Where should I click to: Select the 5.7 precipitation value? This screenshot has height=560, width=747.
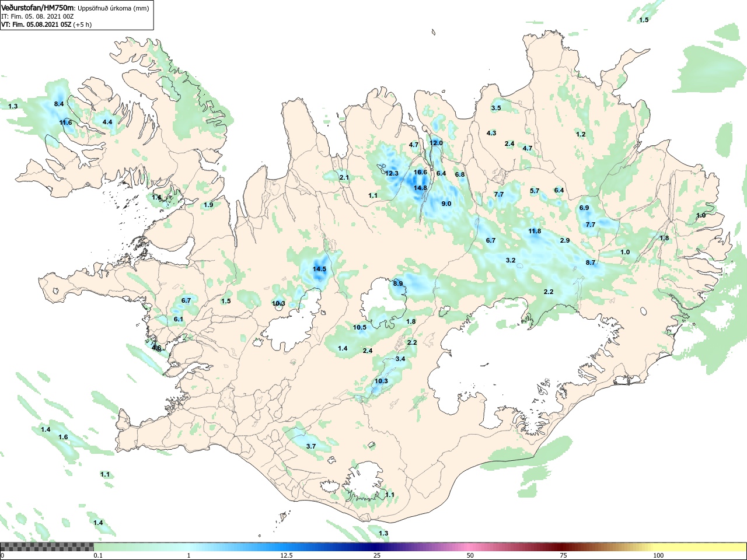tap(535, 191)
